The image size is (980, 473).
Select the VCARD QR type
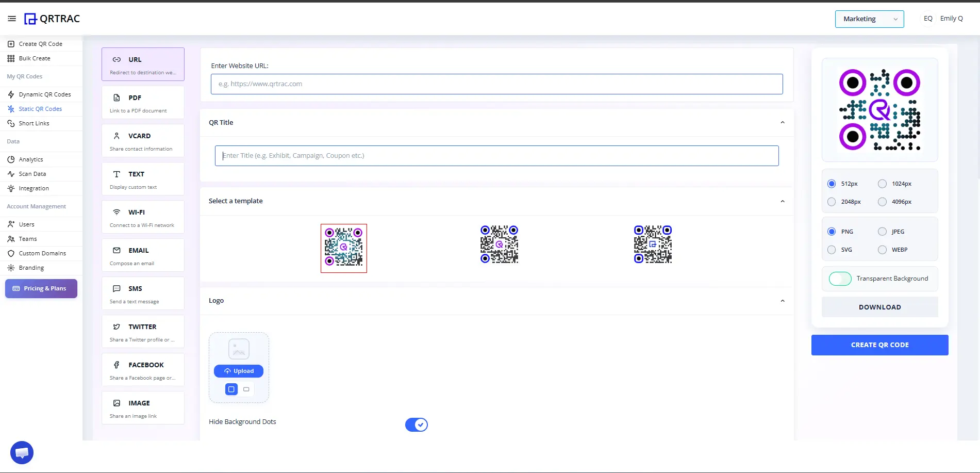click(143, 141)
